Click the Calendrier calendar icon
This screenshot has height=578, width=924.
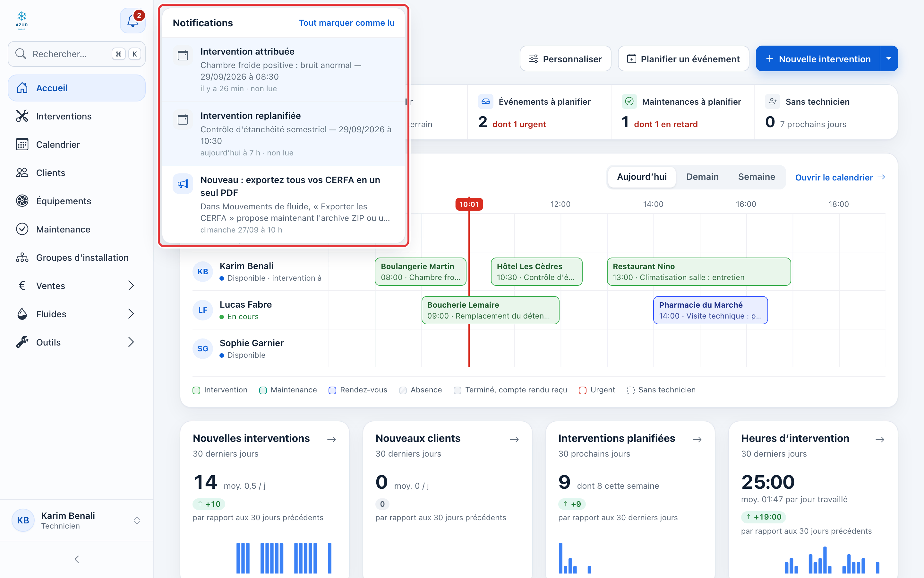coord(22,144)
